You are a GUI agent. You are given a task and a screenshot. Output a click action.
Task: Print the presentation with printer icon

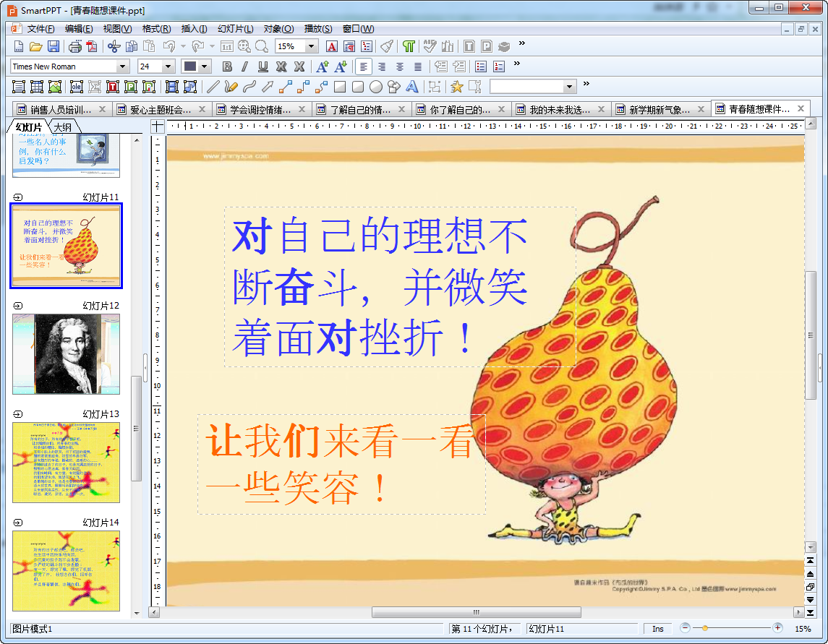pyautogui.click(x=75, y=46)
